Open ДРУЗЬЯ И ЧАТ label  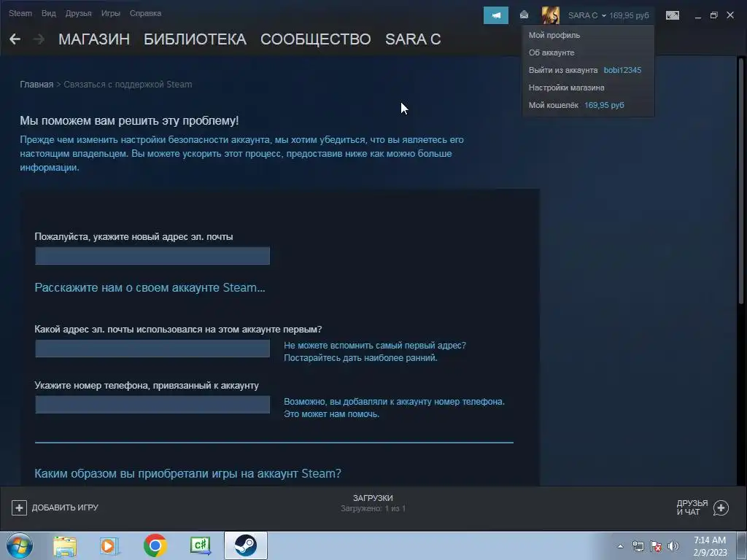click(x=692, y=507)
